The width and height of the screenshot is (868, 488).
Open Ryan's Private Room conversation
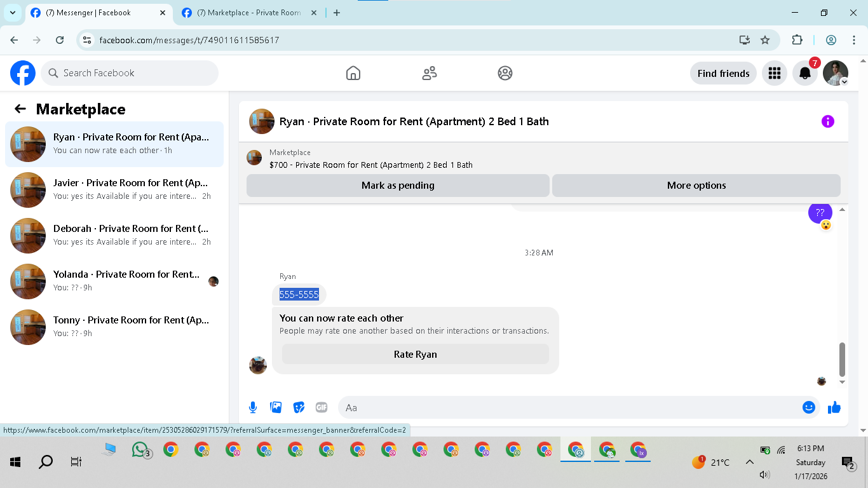pos(114,144)
